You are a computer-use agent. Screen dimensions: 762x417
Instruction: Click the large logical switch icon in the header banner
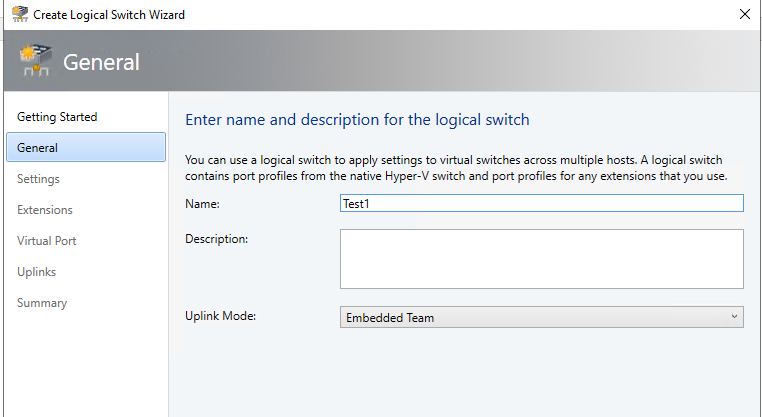tap(35, 61)
